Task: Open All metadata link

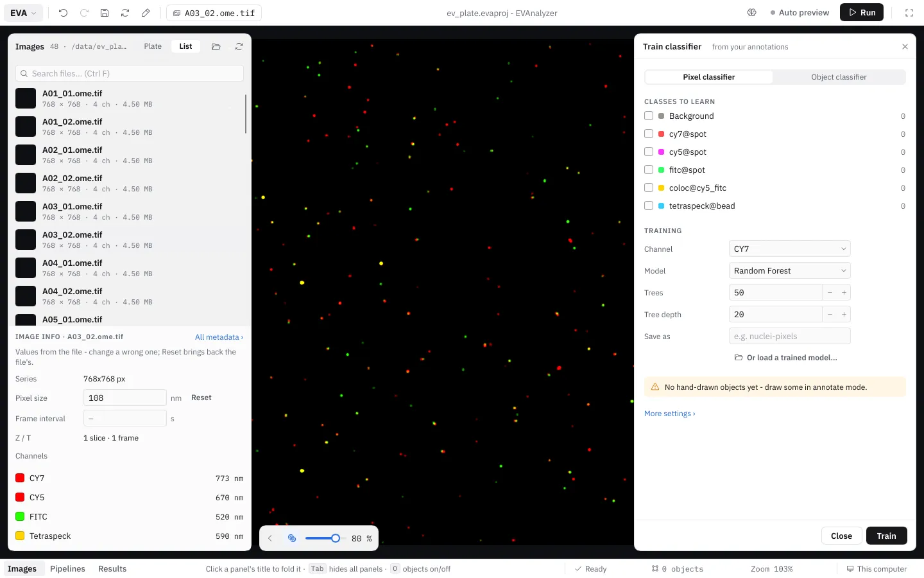Action: pos(219,337)
